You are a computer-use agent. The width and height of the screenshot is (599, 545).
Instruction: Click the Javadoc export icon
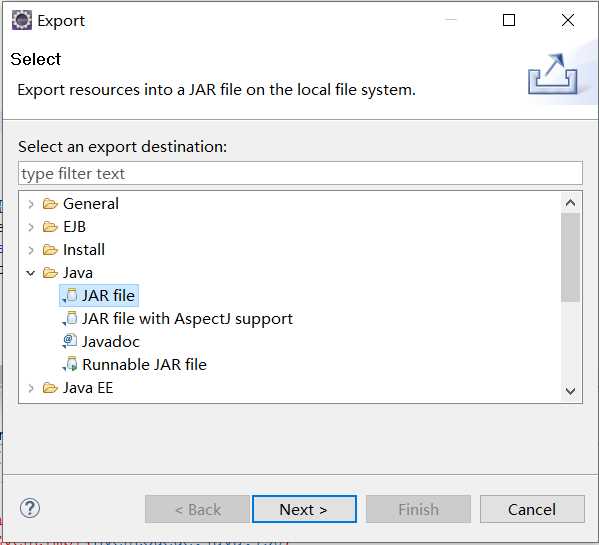[70, 341]
